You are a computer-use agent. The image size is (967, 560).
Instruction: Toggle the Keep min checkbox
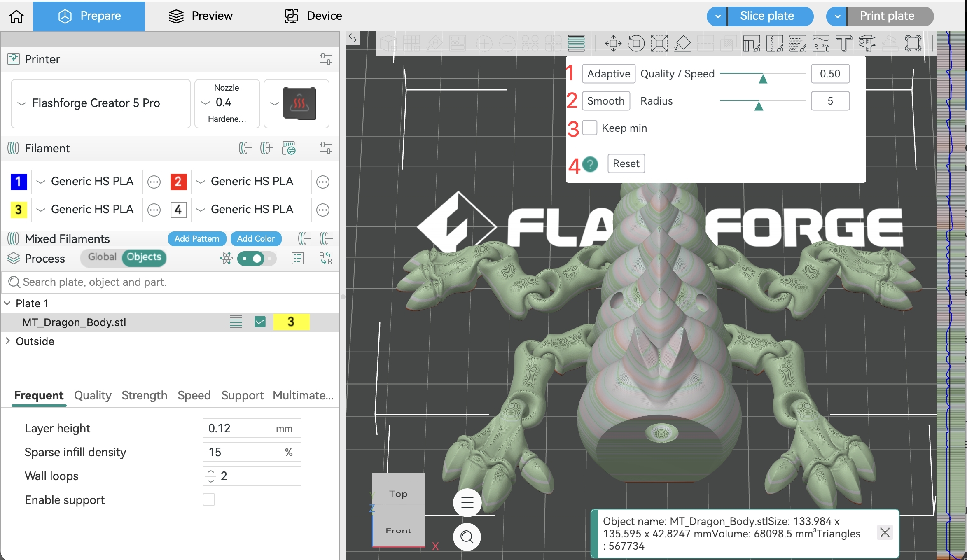tap(590, 128)
